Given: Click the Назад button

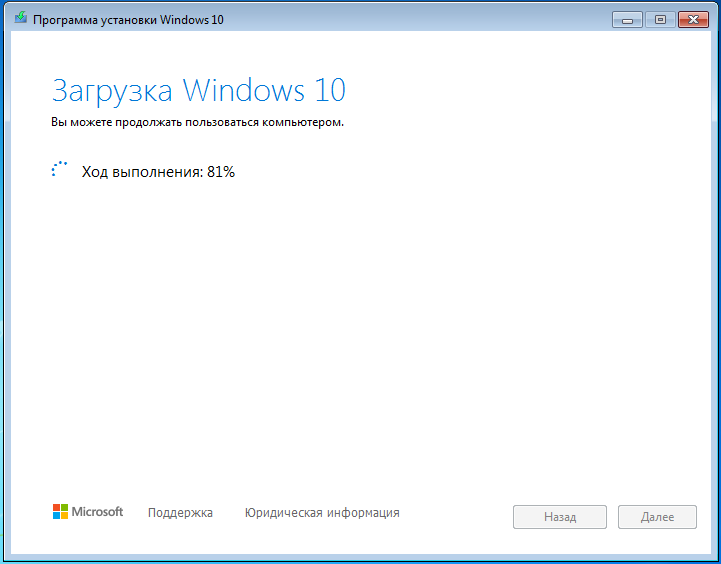Looking at the screenshot, I should (x=560, y=517).
